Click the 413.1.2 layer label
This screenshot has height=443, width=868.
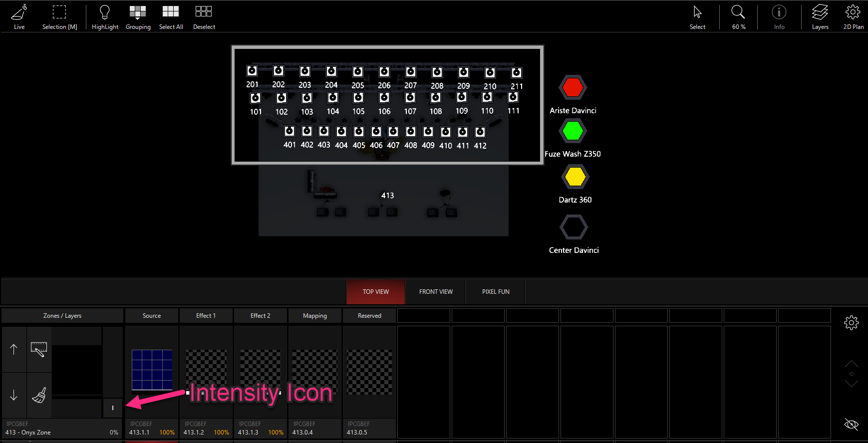(194, 433)
